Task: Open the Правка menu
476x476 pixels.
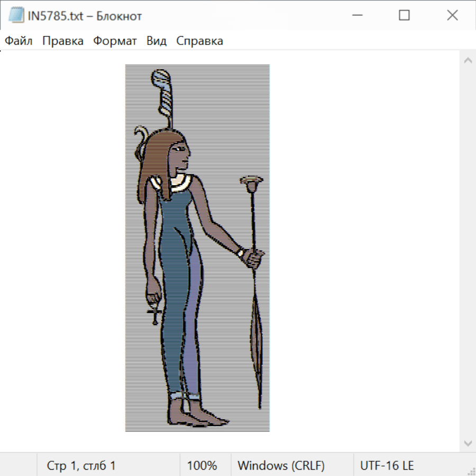Action: tap(62, 41)
